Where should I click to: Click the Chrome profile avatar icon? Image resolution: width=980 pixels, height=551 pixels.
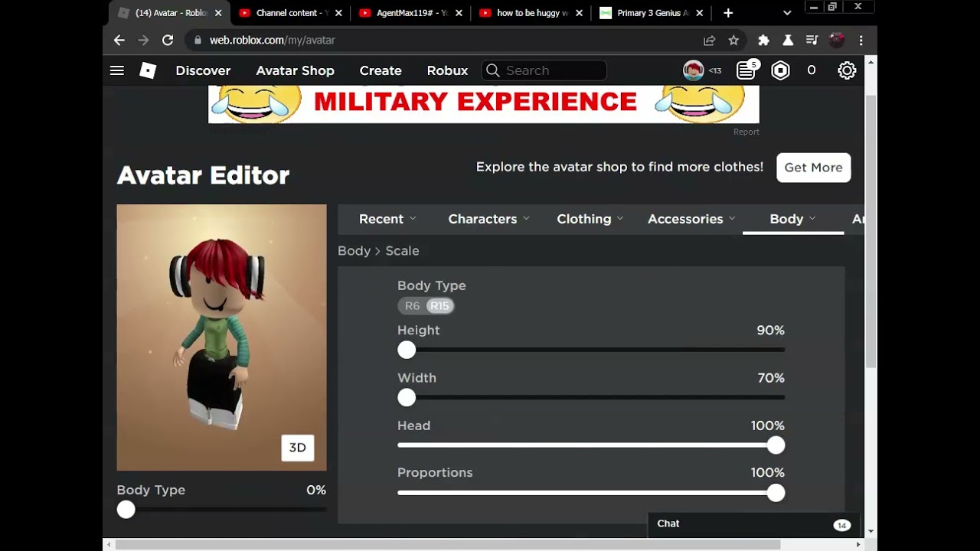pyautogui.click(x=837, y=40)
